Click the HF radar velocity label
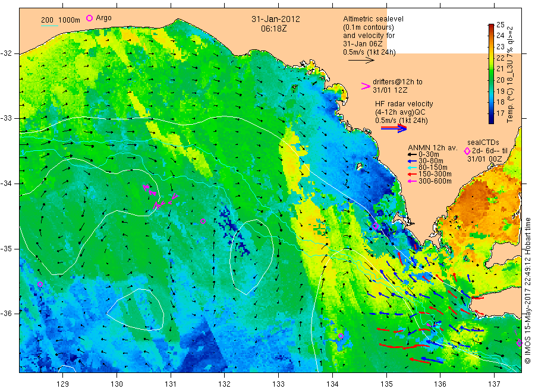Image resolution: width=535 pixels, height=392 pixels. [404, 103]
